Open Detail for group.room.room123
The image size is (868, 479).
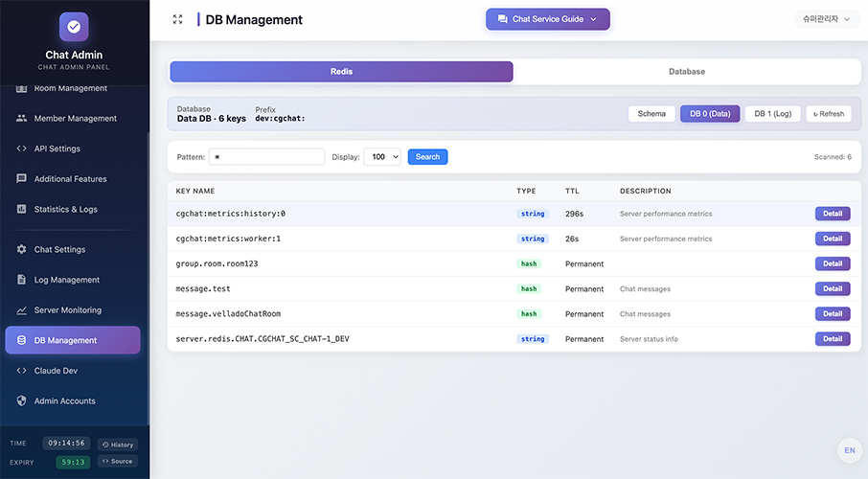coord(832,263)
